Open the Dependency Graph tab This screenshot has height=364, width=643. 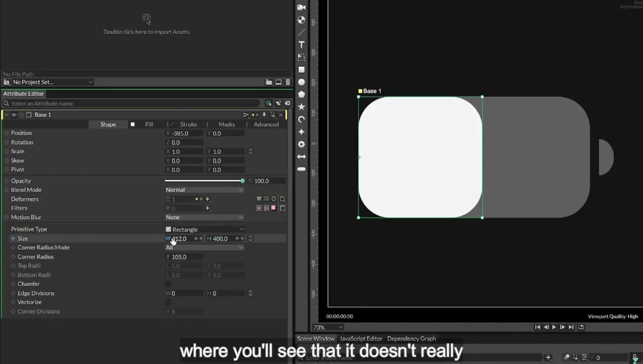point(412,339)
